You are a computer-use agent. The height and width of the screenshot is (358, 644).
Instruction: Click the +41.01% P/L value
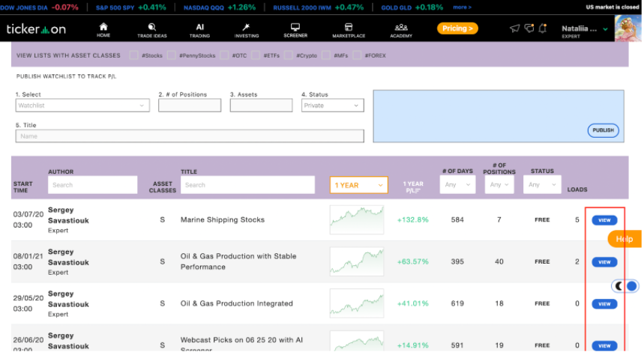coord(413,303)
